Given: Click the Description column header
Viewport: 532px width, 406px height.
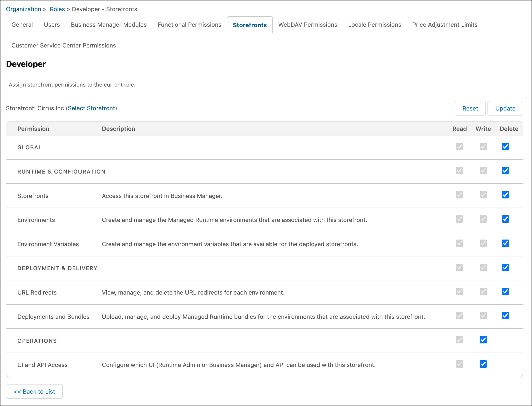Looking at the screenshot, I should click(119, 129).
